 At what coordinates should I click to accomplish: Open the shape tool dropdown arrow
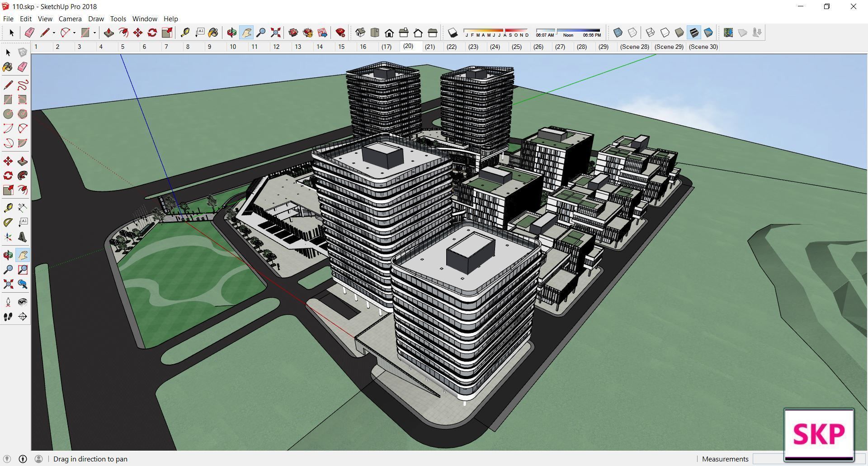[x=94, y=33]
